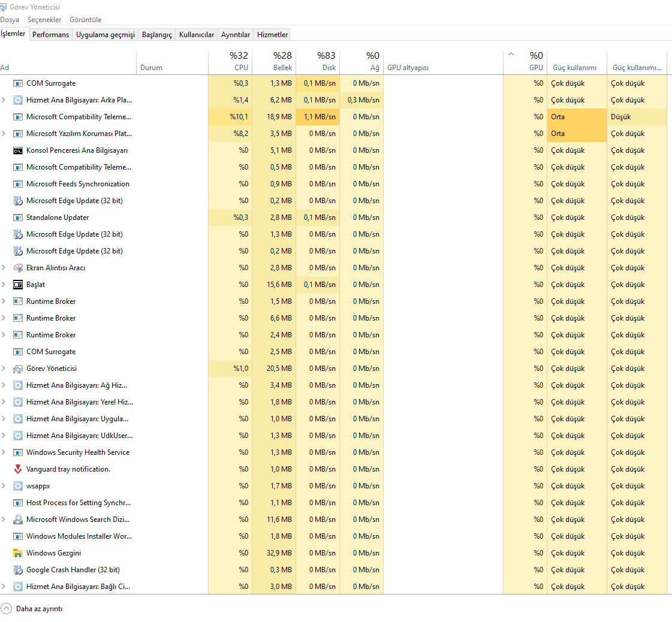Expand the Başlat process row

click(4, 285)
